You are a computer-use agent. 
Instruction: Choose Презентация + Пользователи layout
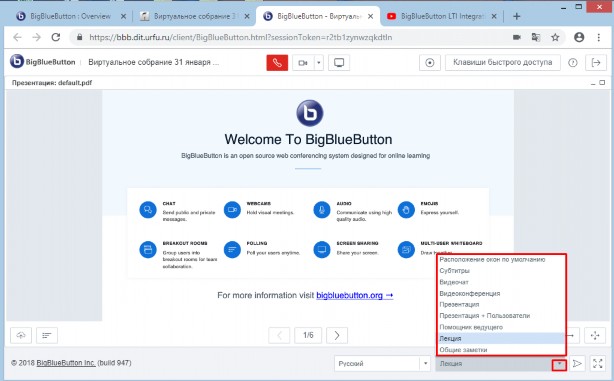click(501, 316)
